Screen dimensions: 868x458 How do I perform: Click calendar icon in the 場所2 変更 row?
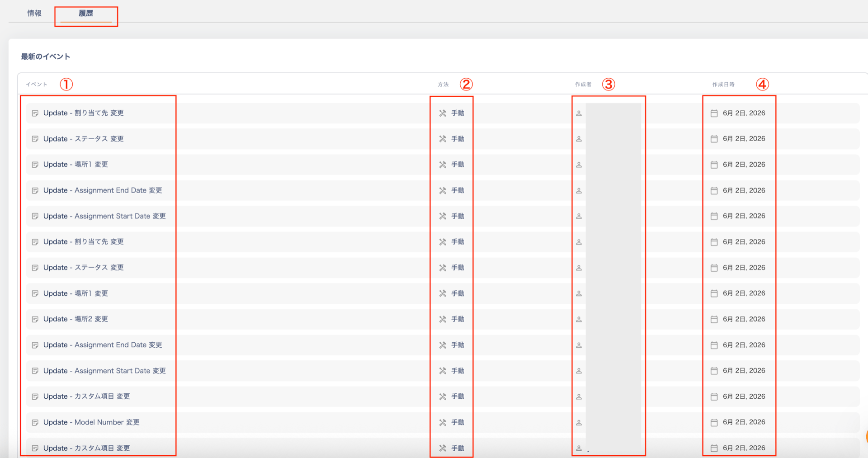tap(714, 319)
